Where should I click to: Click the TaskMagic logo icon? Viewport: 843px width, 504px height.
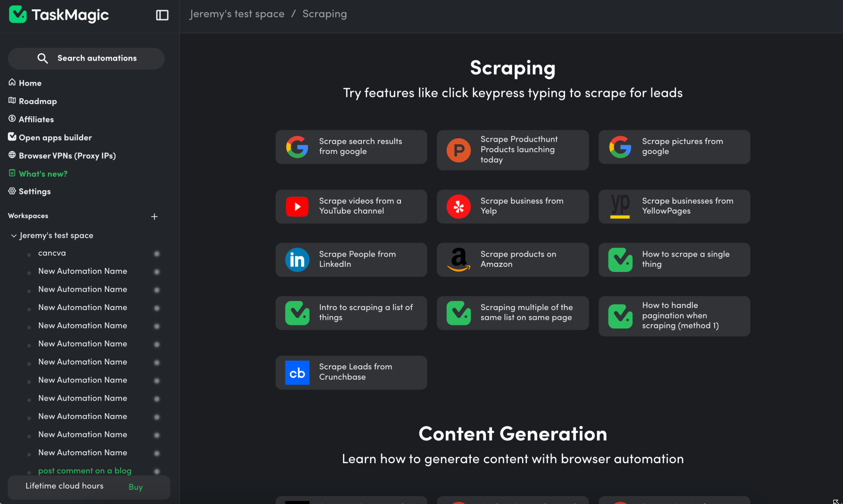18,14
